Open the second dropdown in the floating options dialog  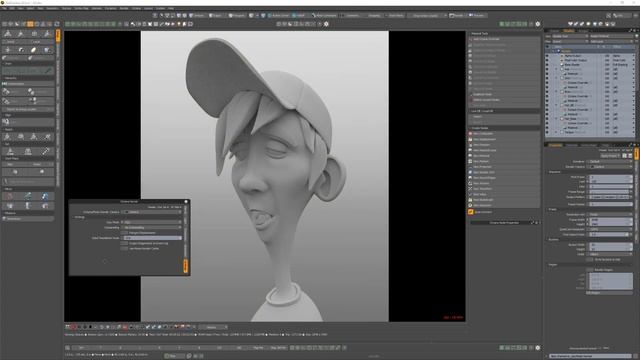[151, 222]
